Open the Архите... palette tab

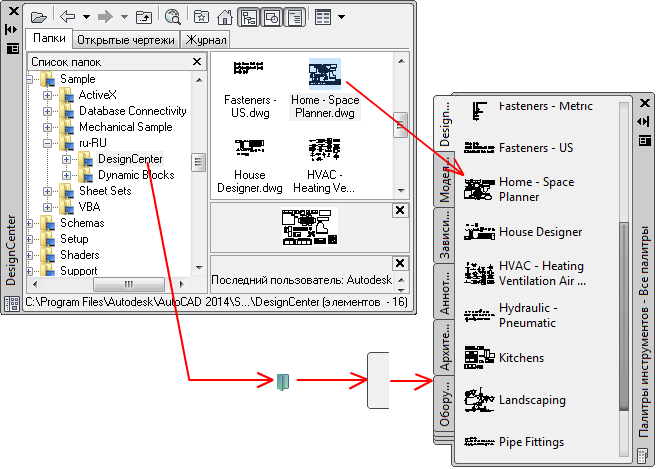point(444,347)
